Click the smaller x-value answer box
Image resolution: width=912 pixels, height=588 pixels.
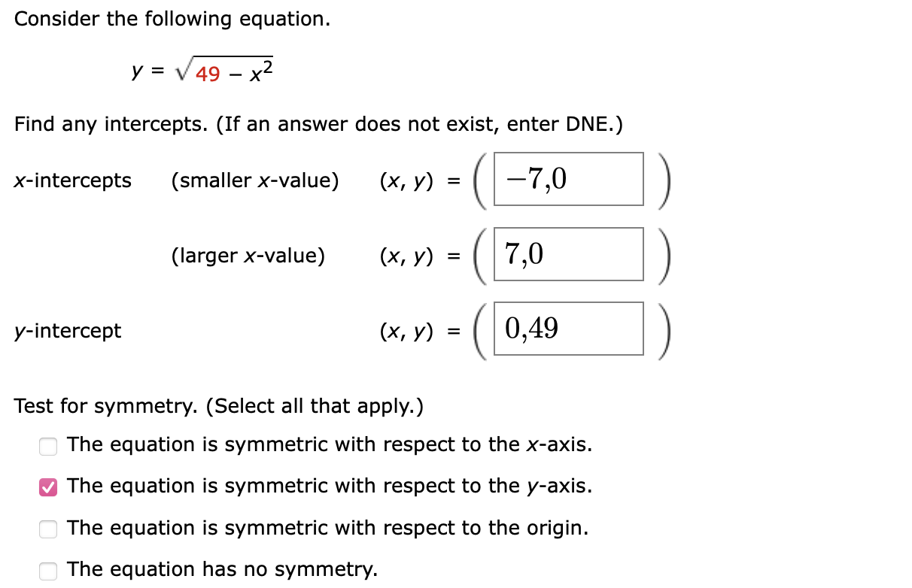pos(568,179)
